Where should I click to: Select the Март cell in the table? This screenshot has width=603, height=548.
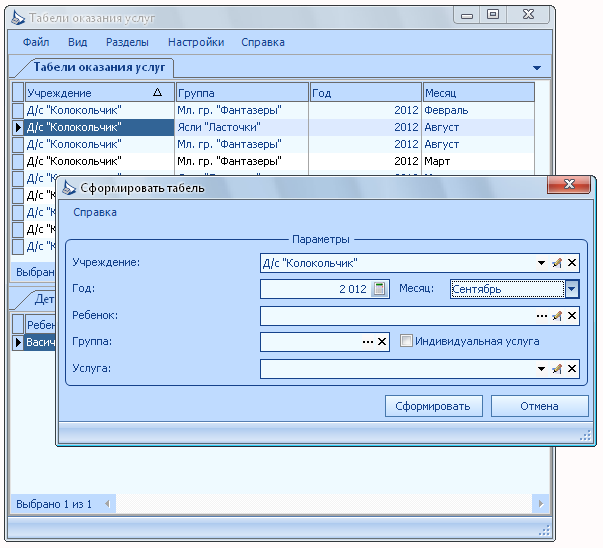pyautogui.click(x=478, y=161)
